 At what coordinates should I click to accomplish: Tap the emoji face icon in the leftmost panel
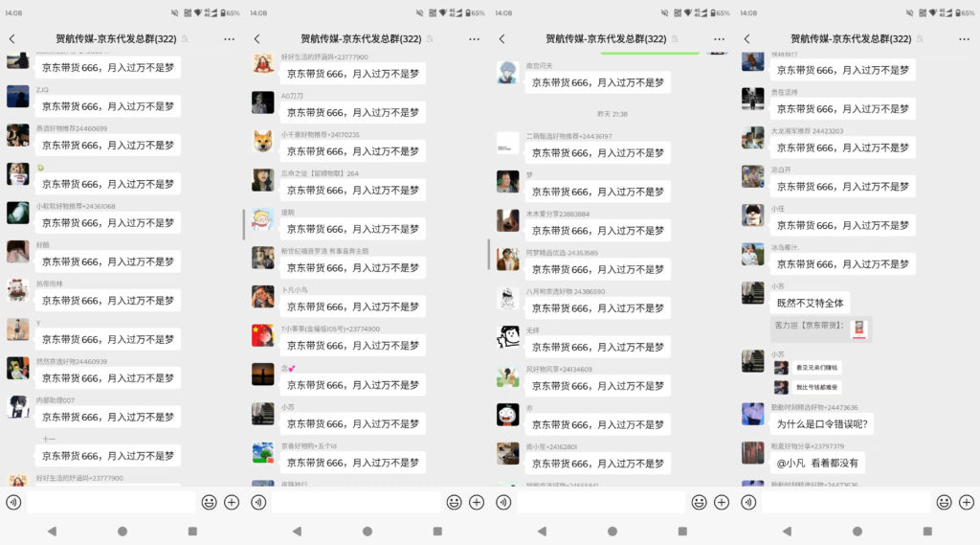pyautogui.click(x=209, y=502)
